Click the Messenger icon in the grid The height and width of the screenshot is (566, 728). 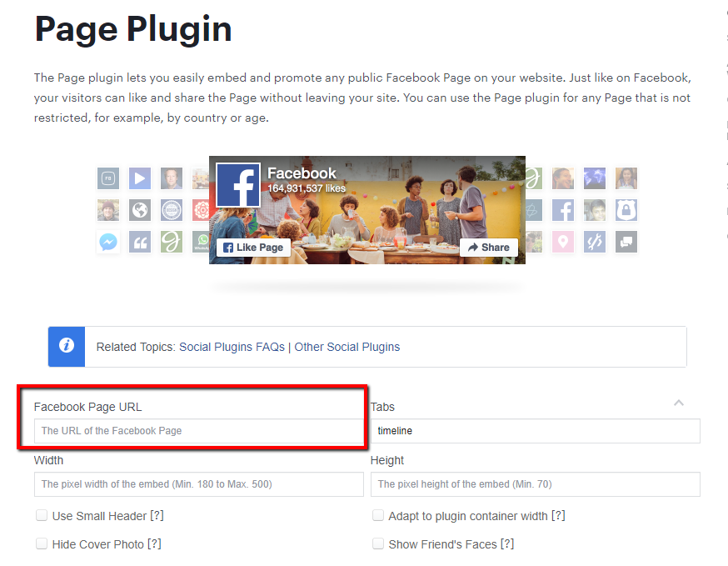click(108, 242)
